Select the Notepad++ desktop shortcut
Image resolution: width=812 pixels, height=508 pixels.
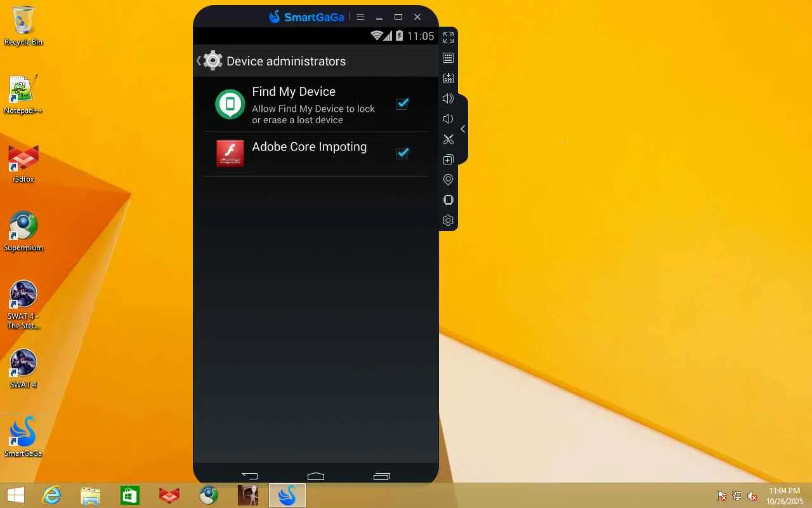pos(23,95)
